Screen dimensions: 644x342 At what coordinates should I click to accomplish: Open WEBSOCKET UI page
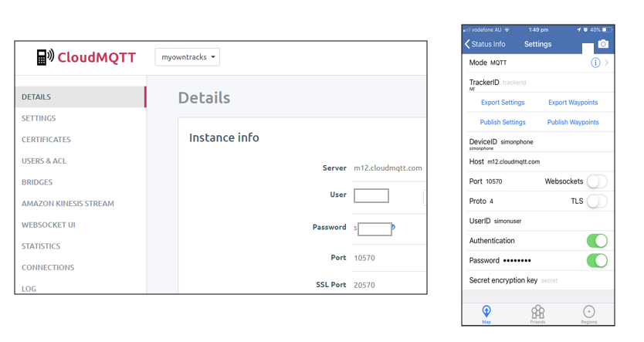click(x=49, y=225)
